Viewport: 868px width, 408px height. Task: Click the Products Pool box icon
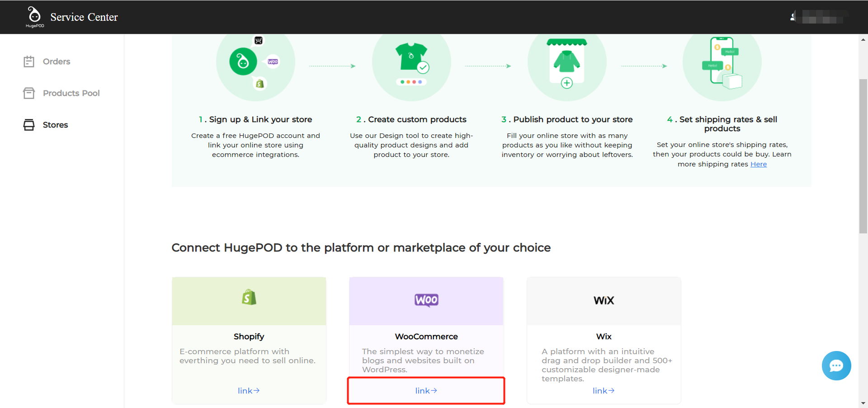[x=29, y=93]
